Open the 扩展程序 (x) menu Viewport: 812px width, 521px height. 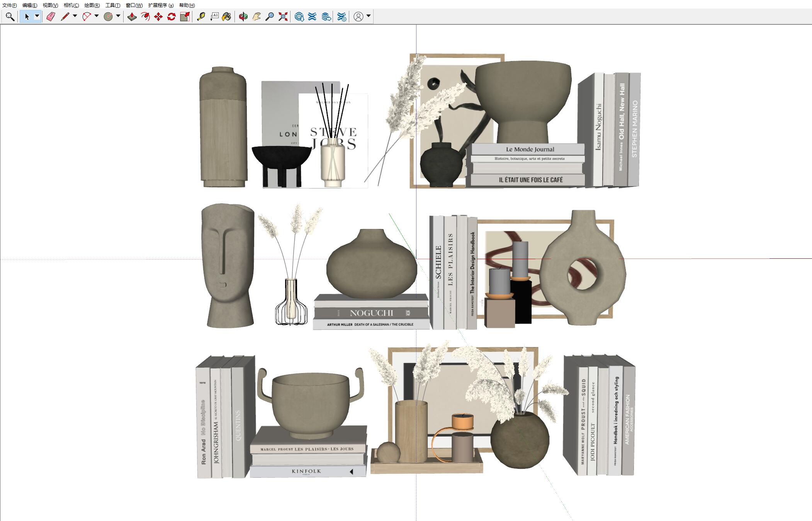click(161, 5)
